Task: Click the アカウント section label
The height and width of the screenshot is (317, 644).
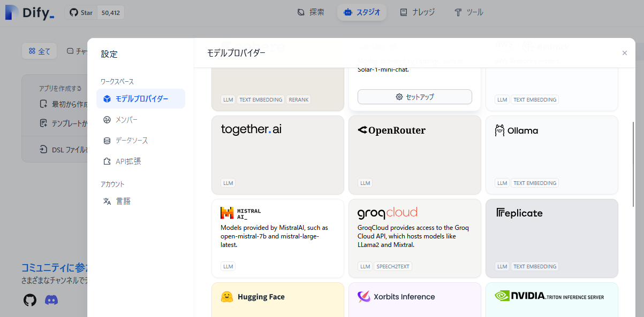Action: coord(112,184)
